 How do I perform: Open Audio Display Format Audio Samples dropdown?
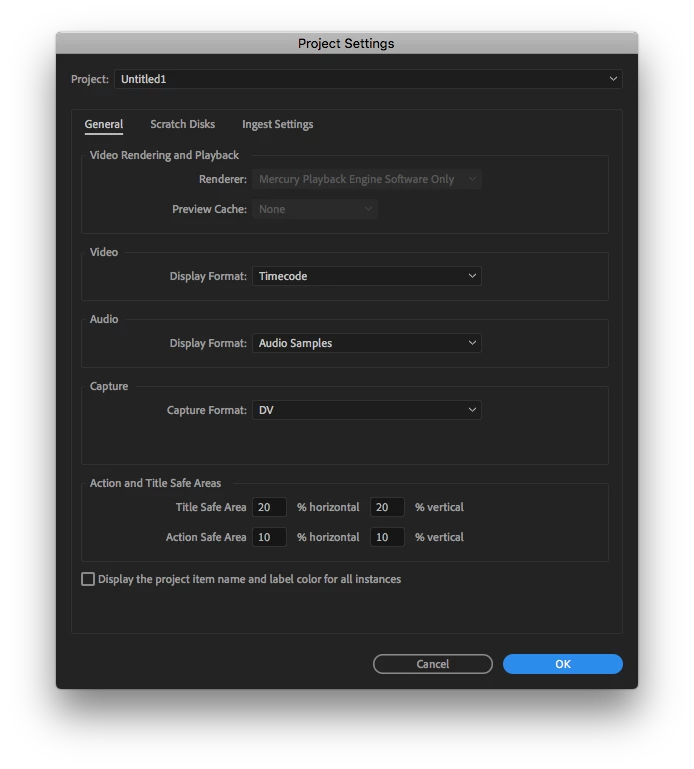click(x=367, y=343)
